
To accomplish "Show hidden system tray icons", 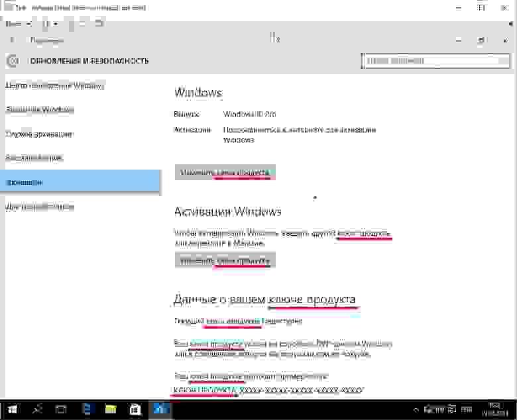I will tap(416, 410).
